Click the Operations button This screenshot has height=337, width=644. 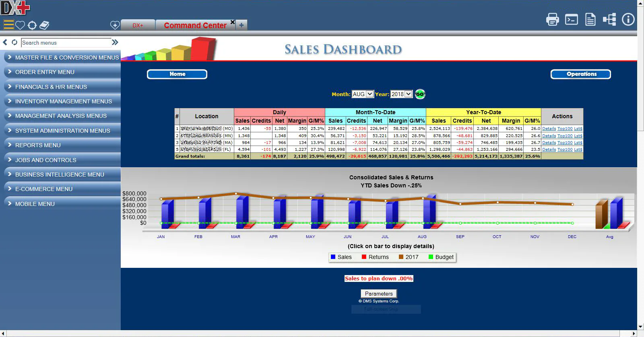point(581,74)
